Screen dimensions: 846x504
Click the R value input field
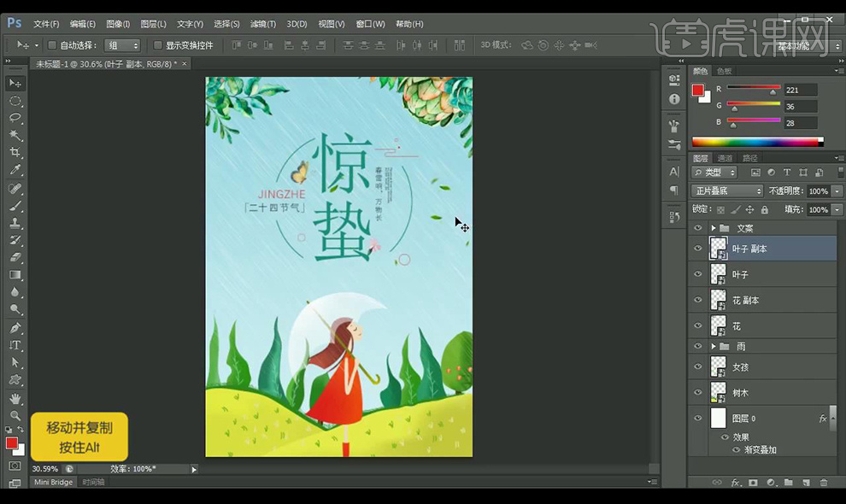point(801,90)
